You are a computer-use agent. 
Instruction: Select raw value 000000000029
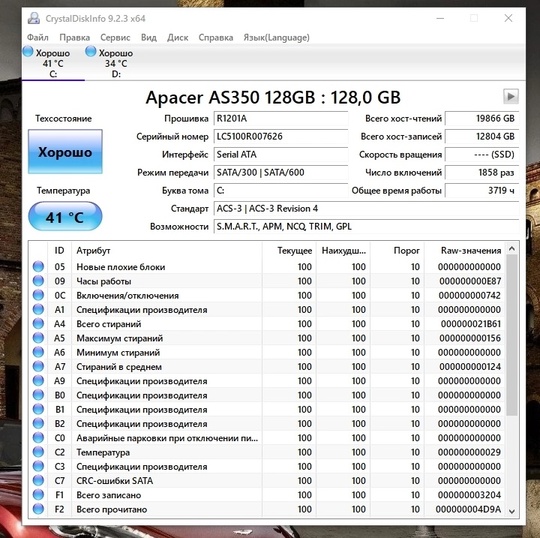469,452
